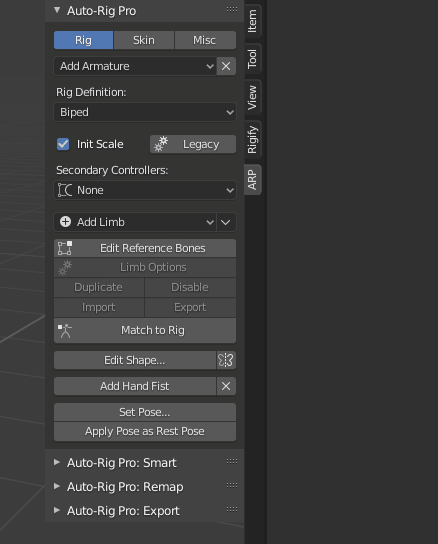Open the Rigify sidebar tab
Image resolution: width=438 pixels, height=544 pixels.
click(252, 139)
